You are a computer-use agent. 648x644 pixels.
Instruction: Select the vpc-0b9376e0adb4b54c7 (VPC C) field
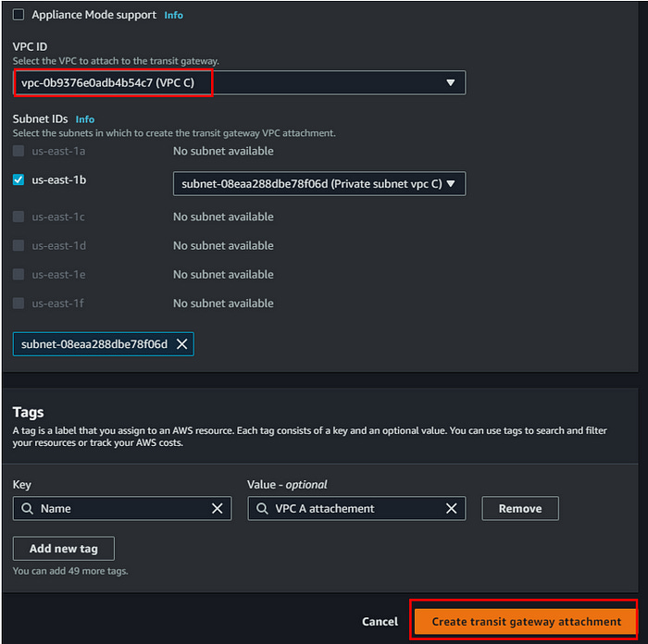(x=239, y=82)
